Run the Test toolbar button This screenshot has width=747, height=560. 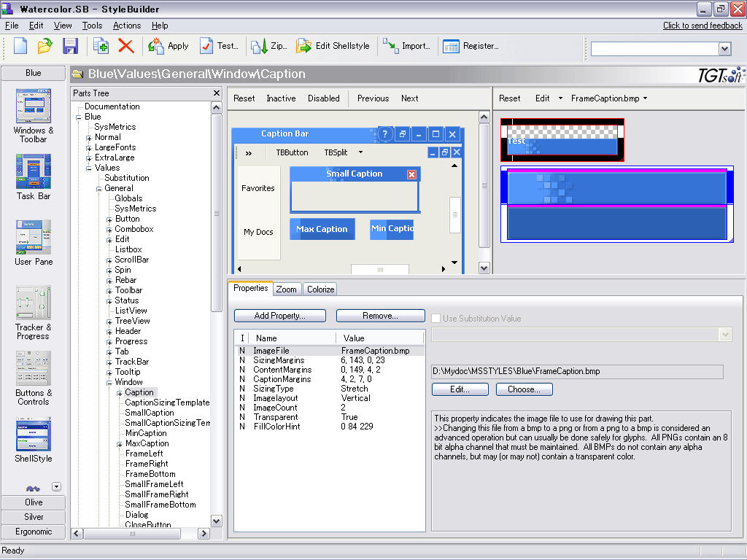pyautogui.click(x=219, y=46)
